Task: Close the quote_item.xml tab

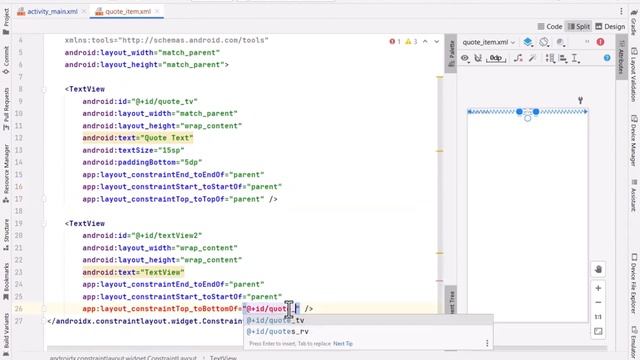Action: pyautogui.click(x=157, y=11)
